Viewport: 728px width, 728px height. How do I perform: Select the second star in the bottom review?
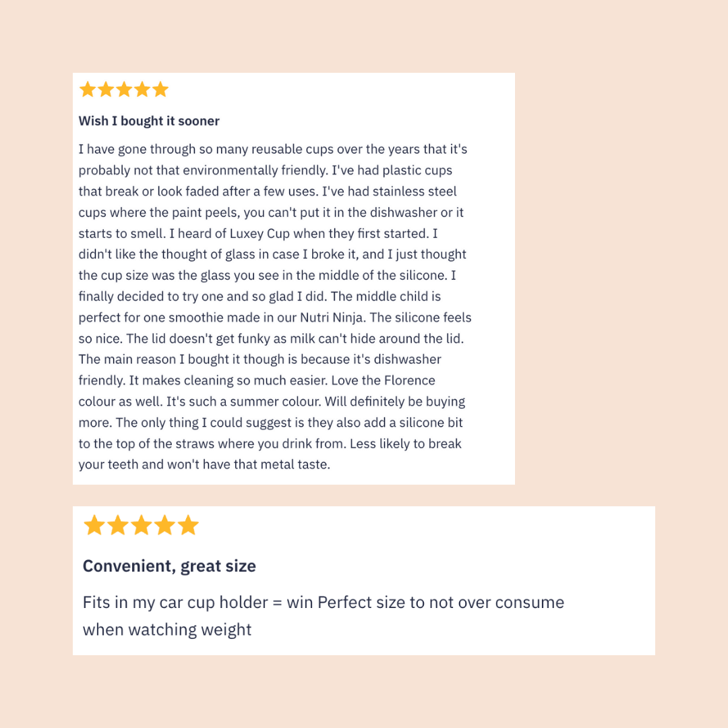[x=118, y=525]
